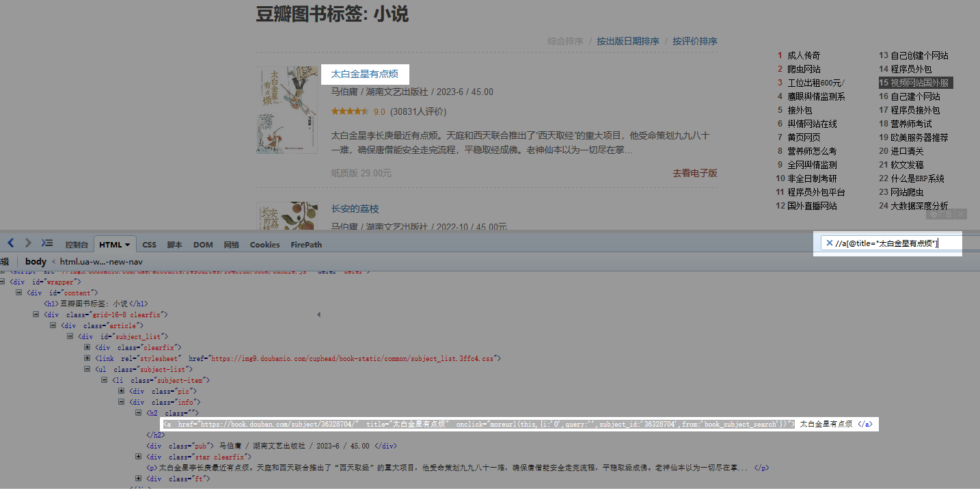The height and width of the screenshot is (495, 980).
Task: Switch to the 控制台 tab
Action: point(77,245)
